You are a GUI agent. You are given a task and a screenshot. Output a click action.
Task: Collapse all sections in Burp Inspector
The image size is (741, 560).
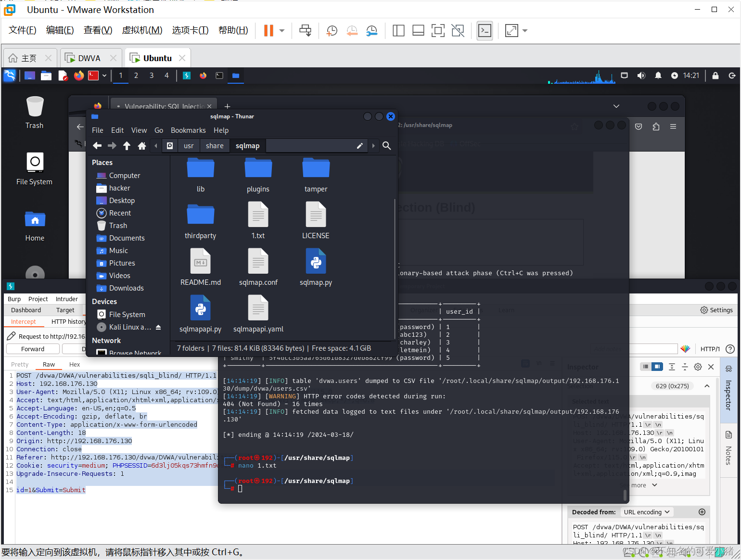[x=685, y=367]
